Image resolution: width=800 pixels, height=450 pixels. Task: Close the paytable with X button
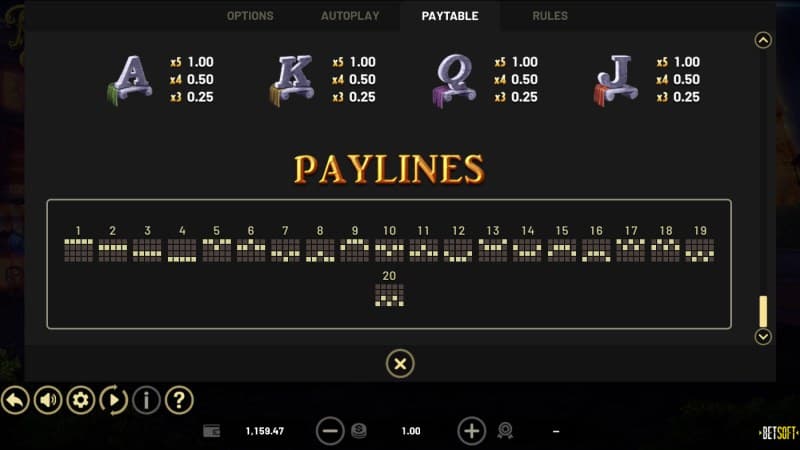tap(399, 364)
